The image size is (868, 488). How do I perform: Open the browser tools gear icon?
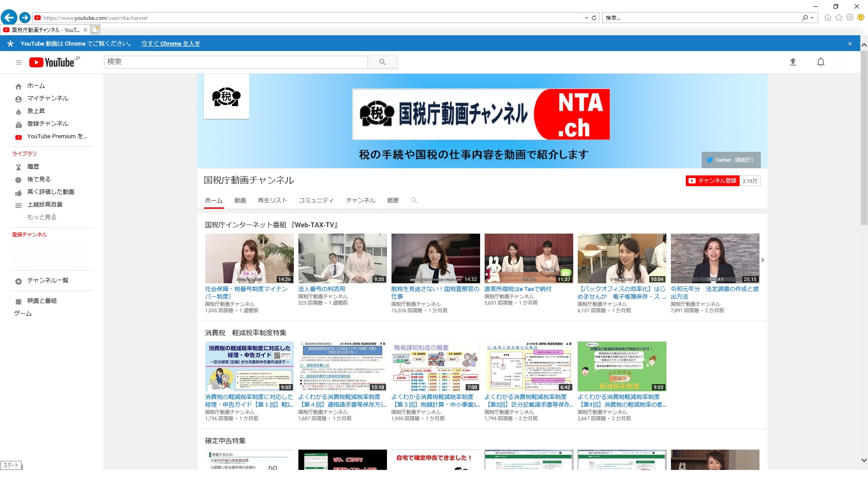850,18
